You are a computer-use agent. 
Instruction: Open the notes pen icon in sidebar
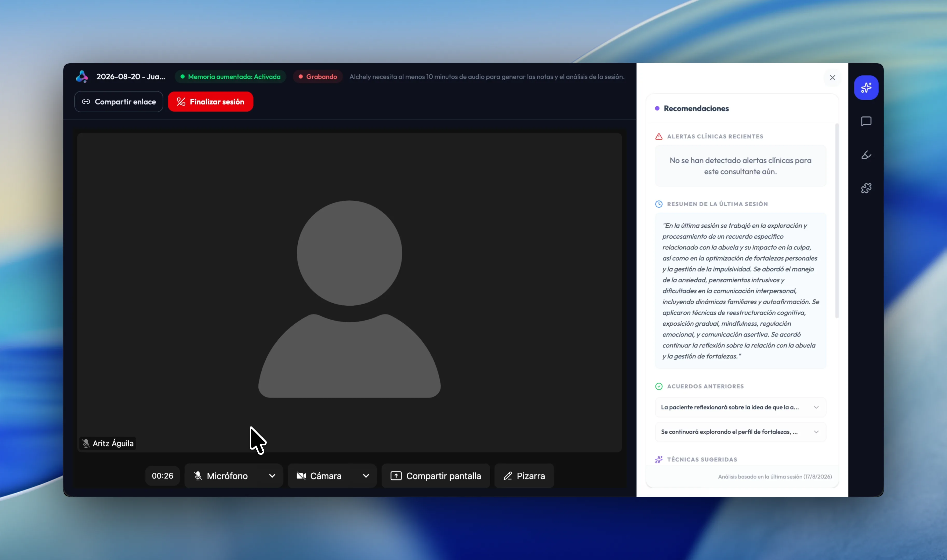point(866,155)
